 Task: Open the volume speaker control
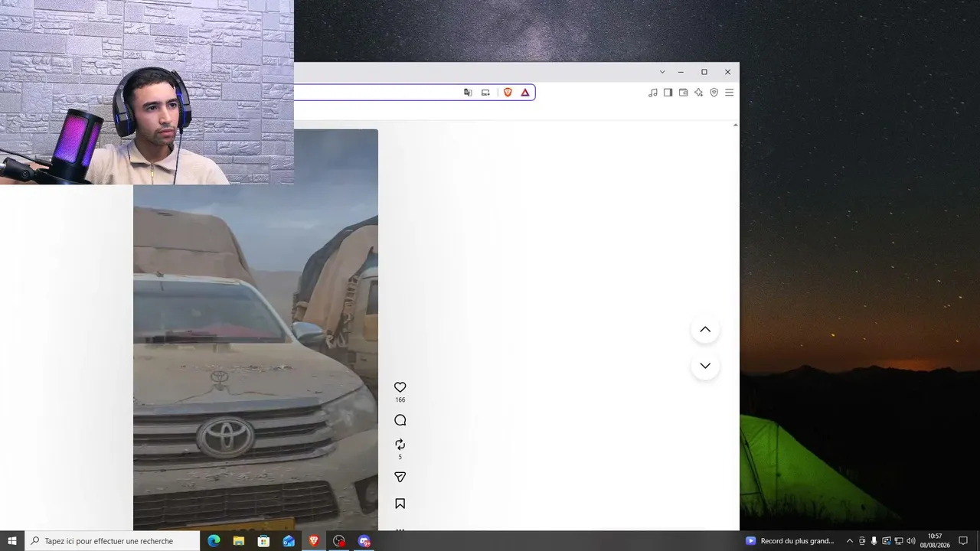click(x=911, y=541)
